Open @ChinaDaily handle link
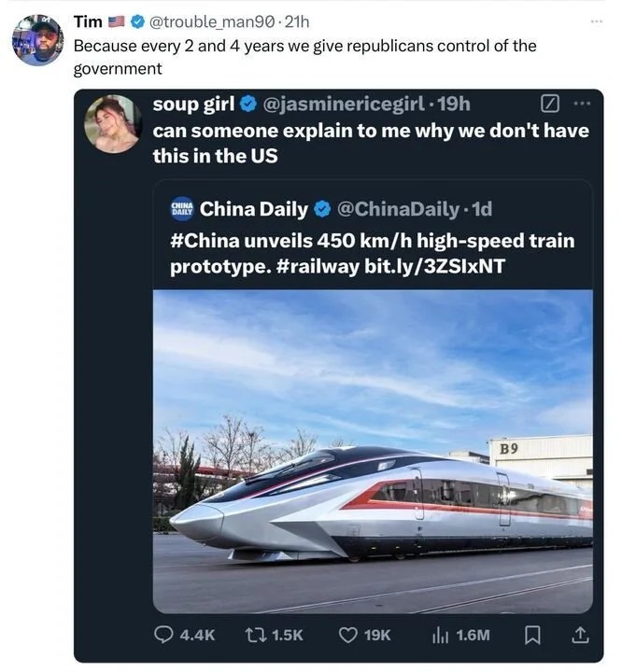Viewport: 622px width, 672px height. (x=399, y=208)
